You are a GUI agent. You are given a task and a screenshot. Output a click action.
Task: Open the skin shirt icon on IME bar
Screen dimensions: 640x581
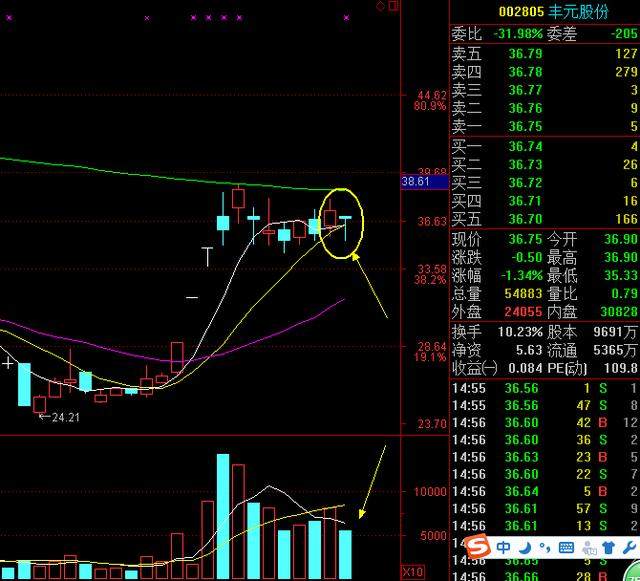click(x=609, y=548)
